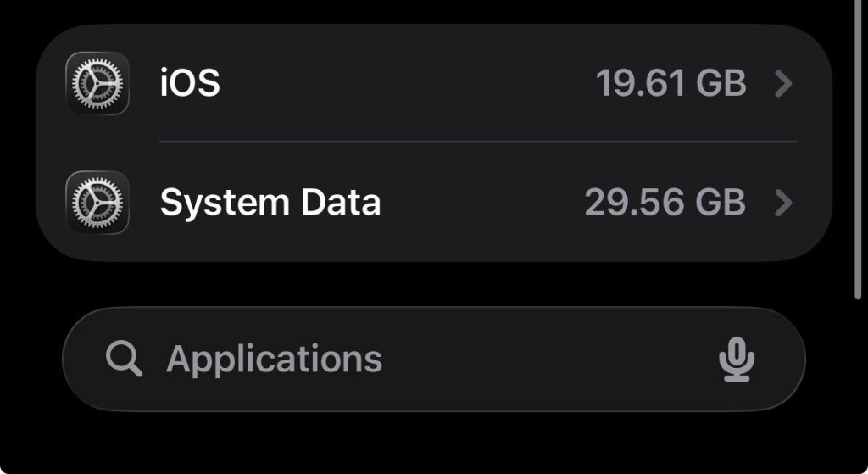This screenshot has height=474, width=868.
Task: Select the iOS label text
Action: 190,83
